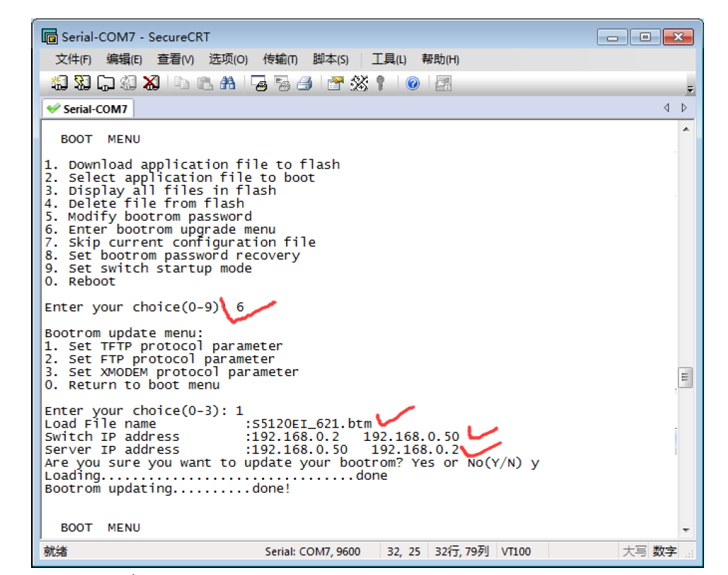Image resolution: width=728 pixels, height=575 pixels.
Task: Click the Paste clipboard icon
Action: click(x=205, y=83)
